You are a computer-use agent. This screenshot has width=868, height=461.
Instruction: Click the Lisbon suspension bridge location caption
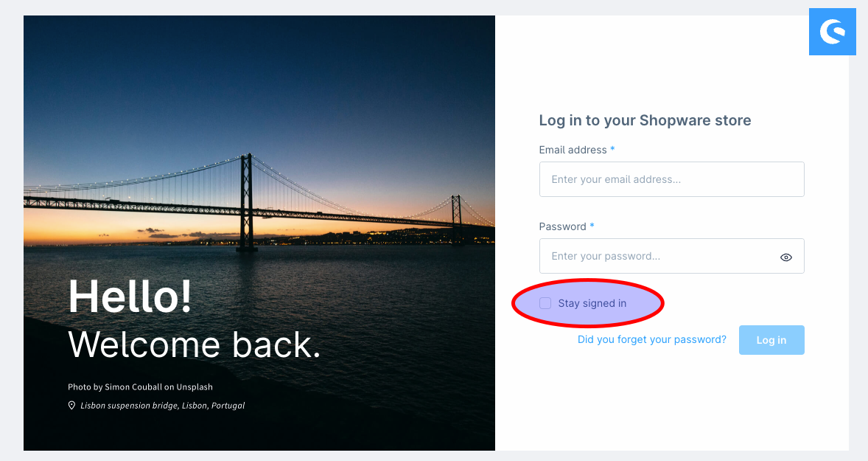click(162, 406)
